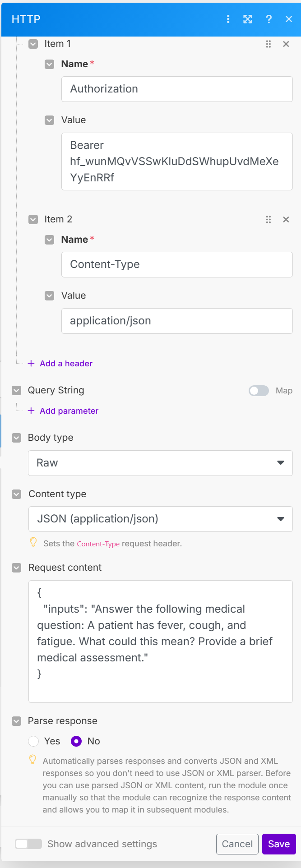Open the Body type Raw dropdown

point(160,463)
